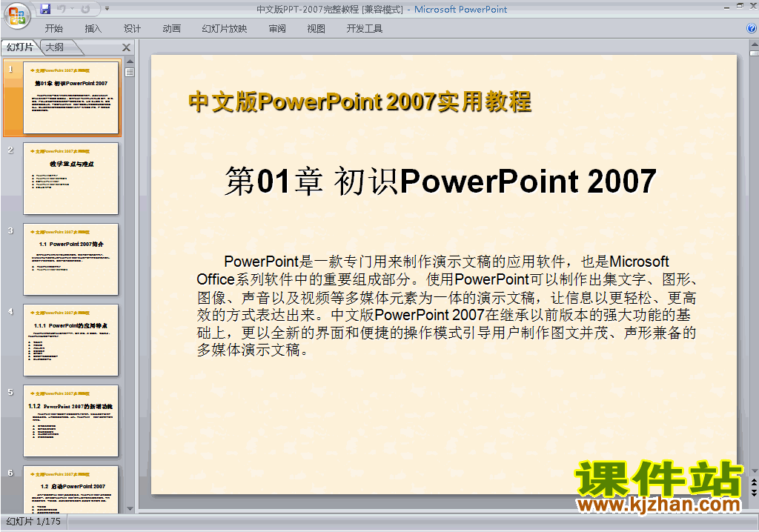759x532 pixels.
Task: Click the Redo icon in the quick access toolbar
Action: [86, 9]
